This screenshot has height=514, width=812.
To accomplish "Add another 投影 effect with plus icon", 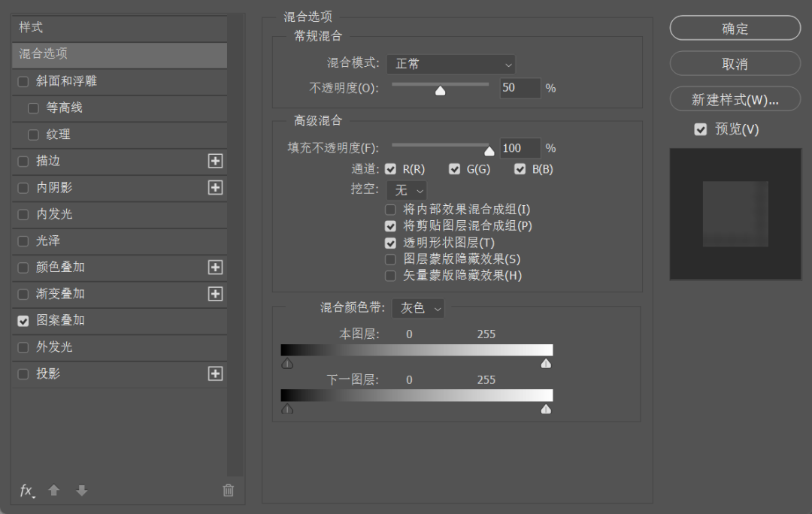I will tap(215, 373).
